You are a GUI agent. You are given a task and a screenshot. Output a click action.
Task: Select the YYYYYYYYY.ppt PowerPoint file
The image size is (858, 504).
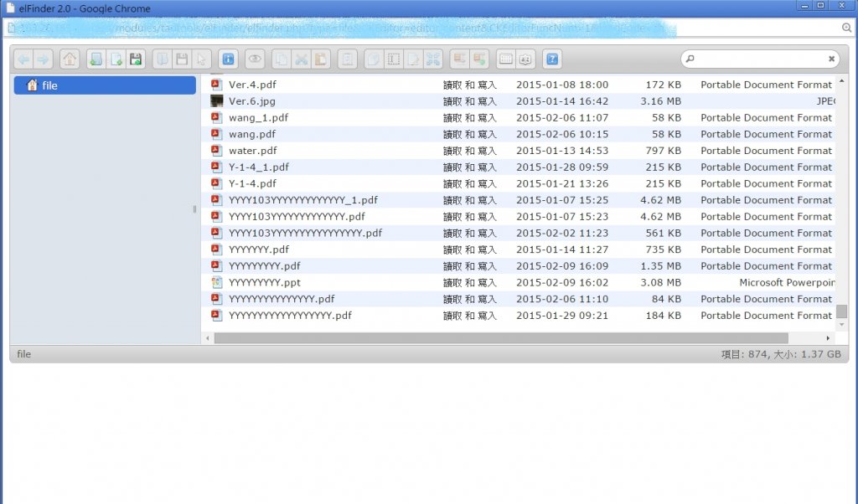click(x=265, y=283)
